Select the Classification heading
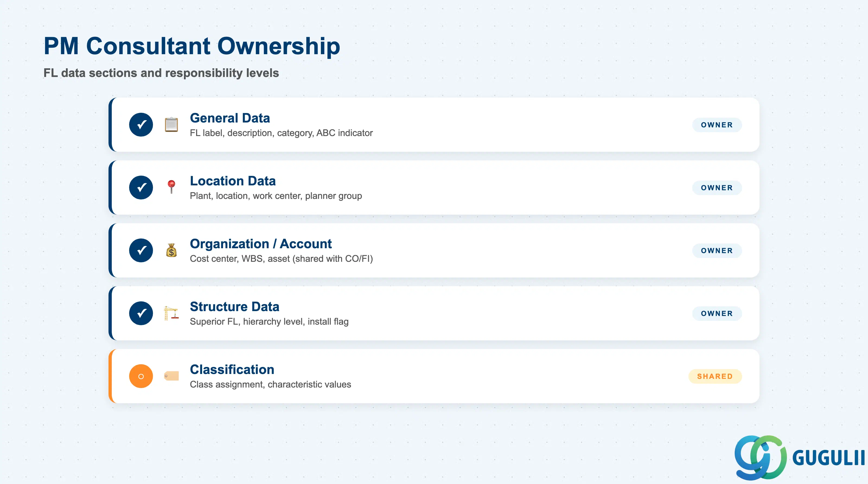This screenshot has height=484, width=868. coord(232,370)
